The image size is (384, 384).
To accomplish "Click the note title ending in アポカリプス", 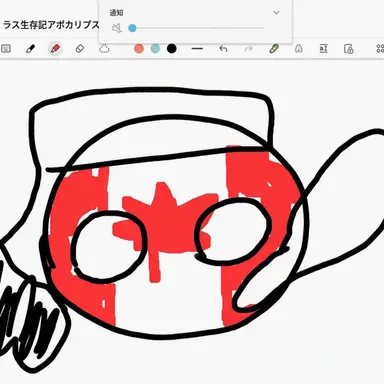I will point(51,25).
